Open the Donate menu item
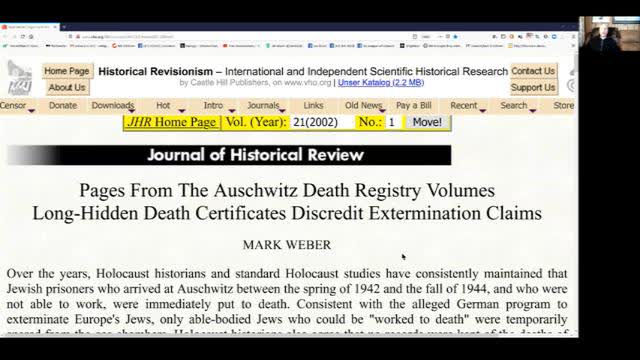 pos(63,105)
